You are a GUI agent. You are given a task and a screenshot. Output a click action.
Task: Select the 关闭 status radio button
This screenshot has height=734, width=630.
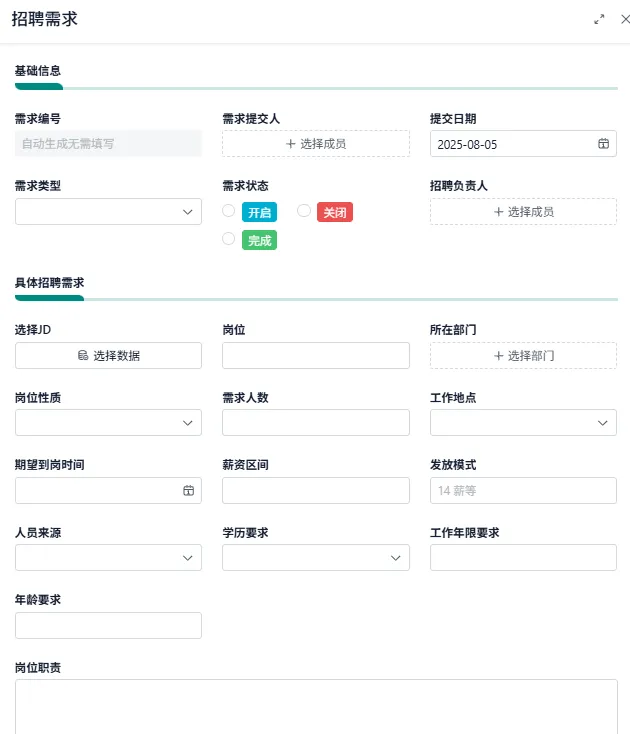(304, 211)
